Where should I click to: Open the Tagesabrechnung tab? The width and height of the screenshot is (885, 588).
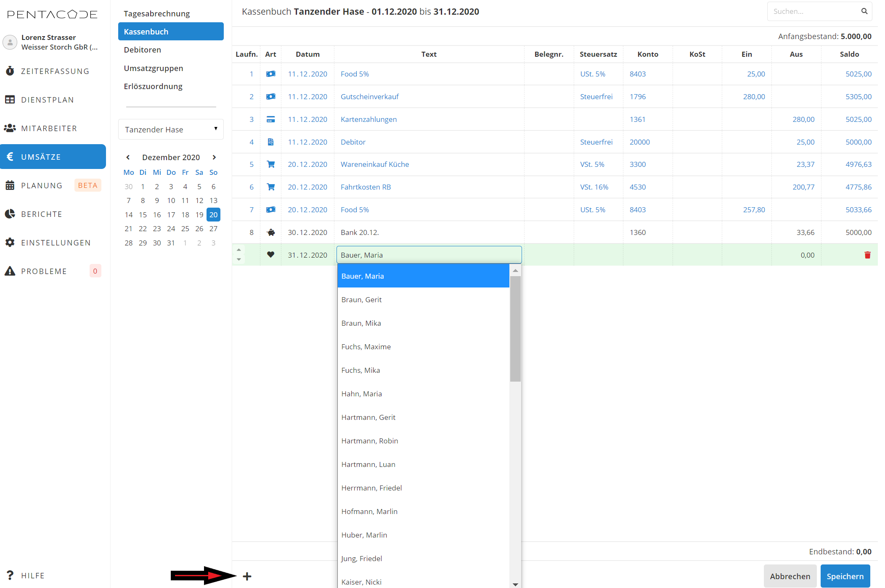point(156,13)
